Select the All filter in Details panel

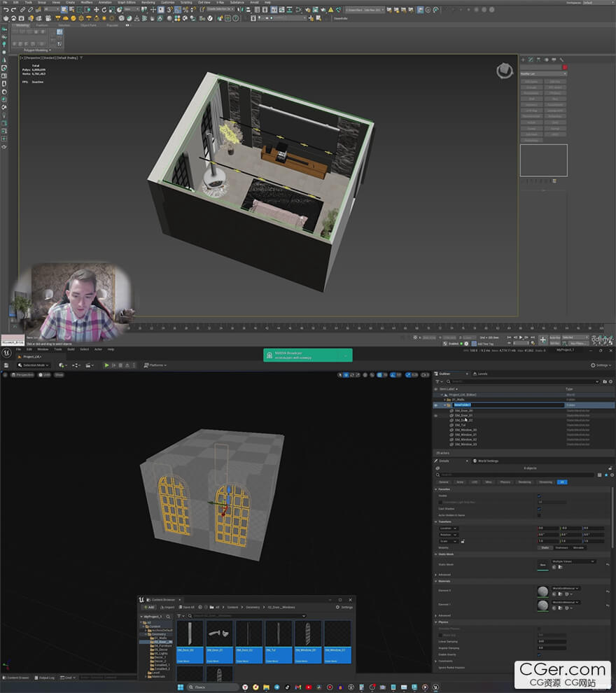coord(562,482)
